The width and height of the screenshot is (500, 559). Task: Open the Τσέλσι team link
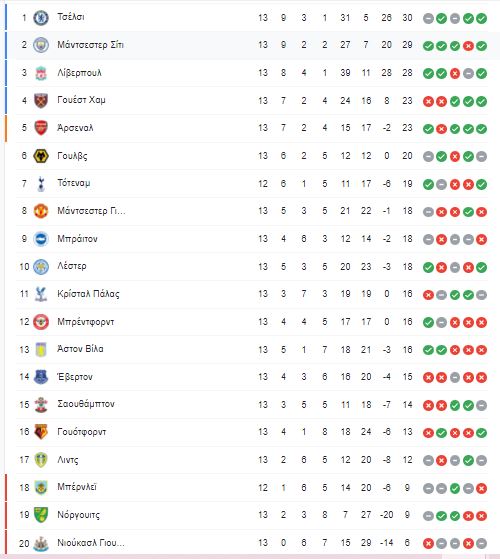click(x=71, y=17)
